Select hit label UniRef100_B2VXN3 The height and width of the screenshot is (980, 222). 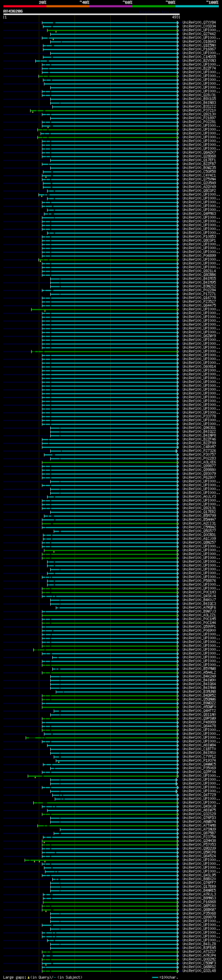tap(199, 60)
